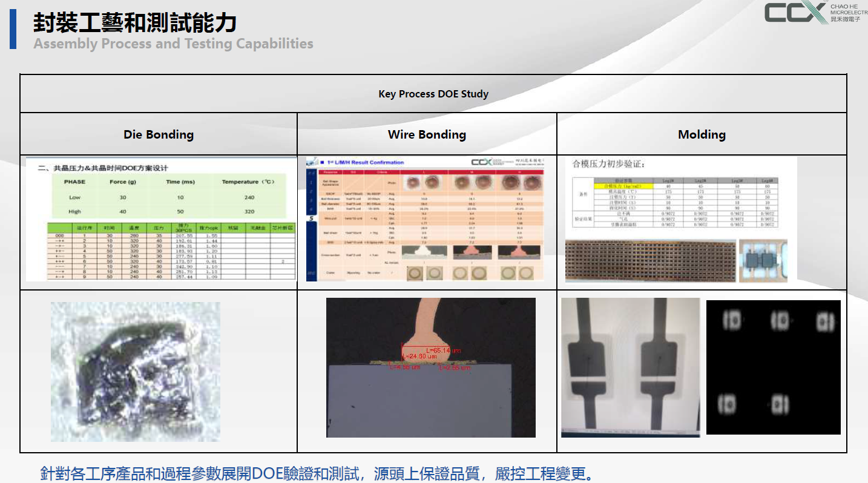Viewport: 868px width, 483px height.
Task: Click the Assembly Process and Testing Capabilities subtitle
Action: coord(173,44)
